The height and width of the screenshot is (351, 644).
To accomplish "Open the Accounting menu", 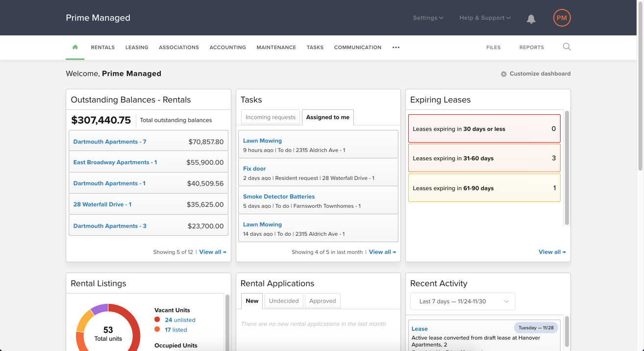I will (227, 48).
